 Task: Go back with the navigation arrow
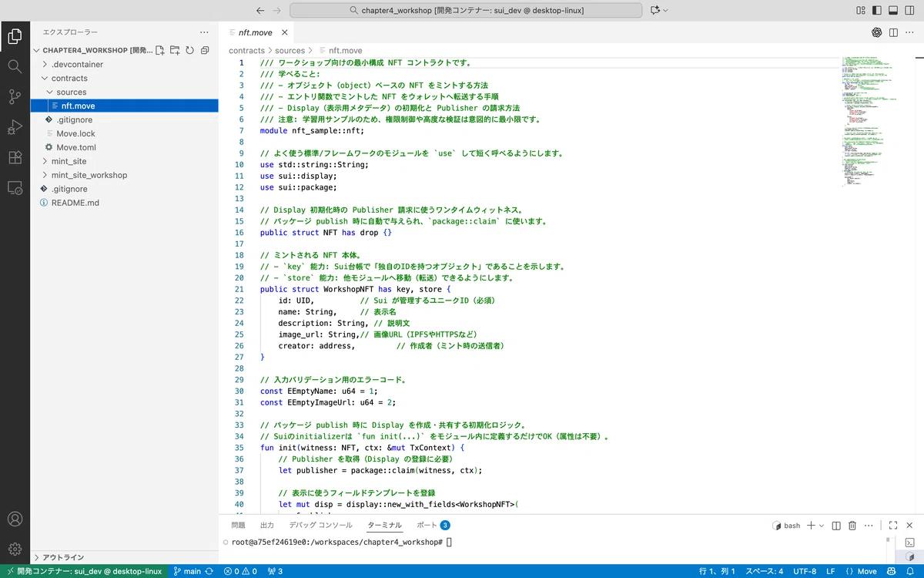tap(259, 10)
